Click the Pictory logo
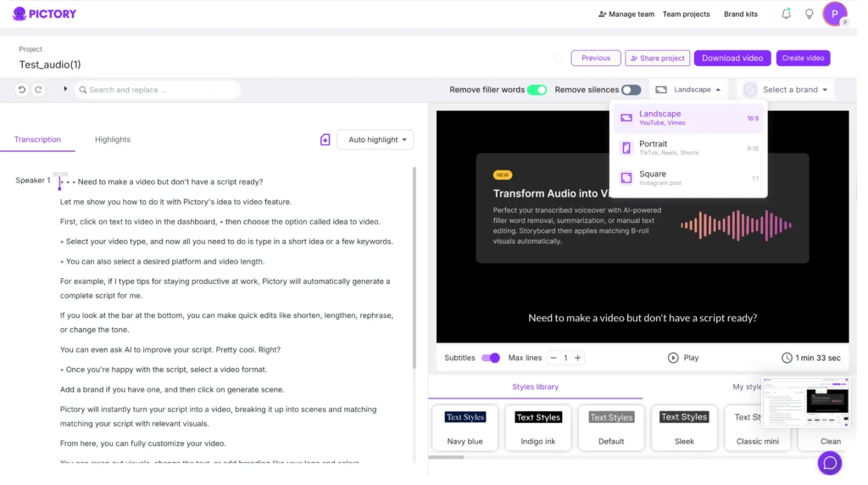Viewport: 868px width, 485px height. [44, 14]
